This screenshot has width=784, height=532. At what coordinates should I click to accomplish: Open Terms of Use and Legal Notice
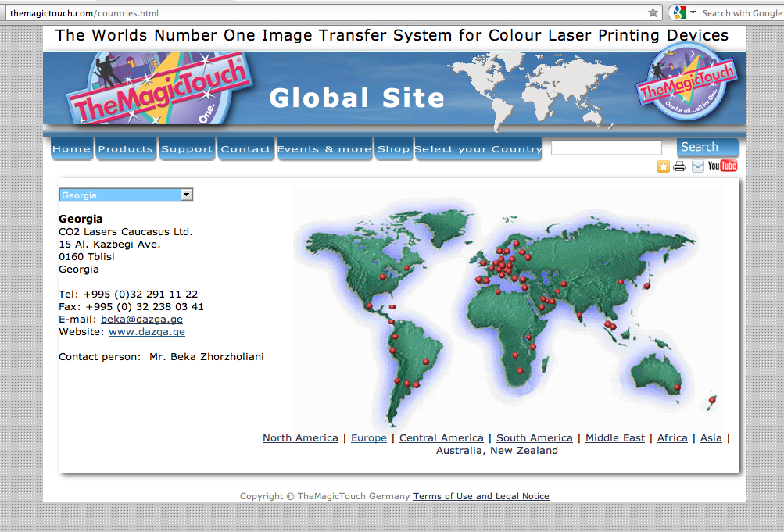[481, 496]
